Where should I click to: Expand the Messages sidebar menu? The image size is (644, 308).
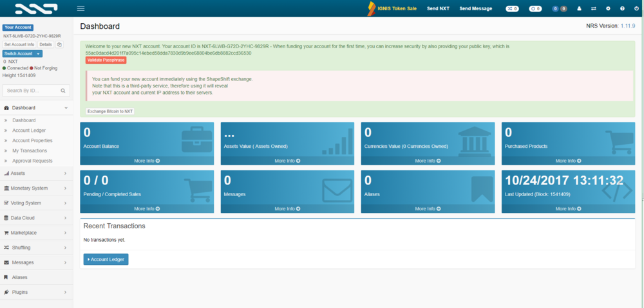pos(37,262)
